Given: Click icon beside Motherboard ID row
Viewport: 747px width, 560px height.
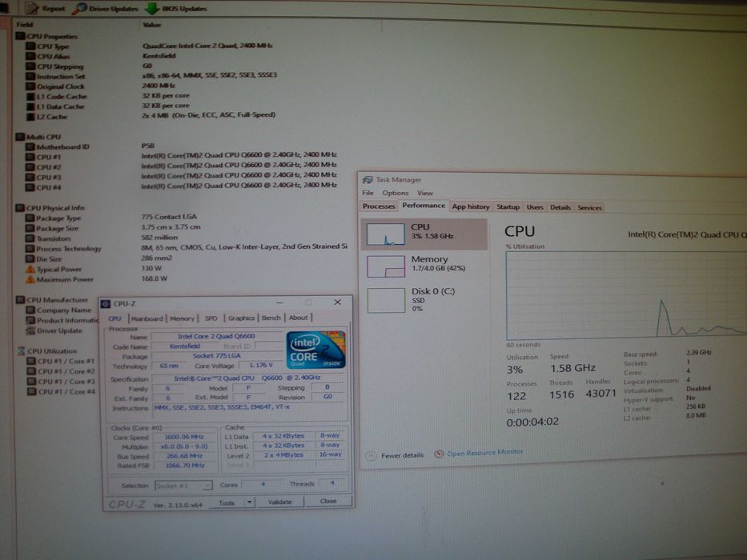Looking at the screenshot, I should click(30, 146).
